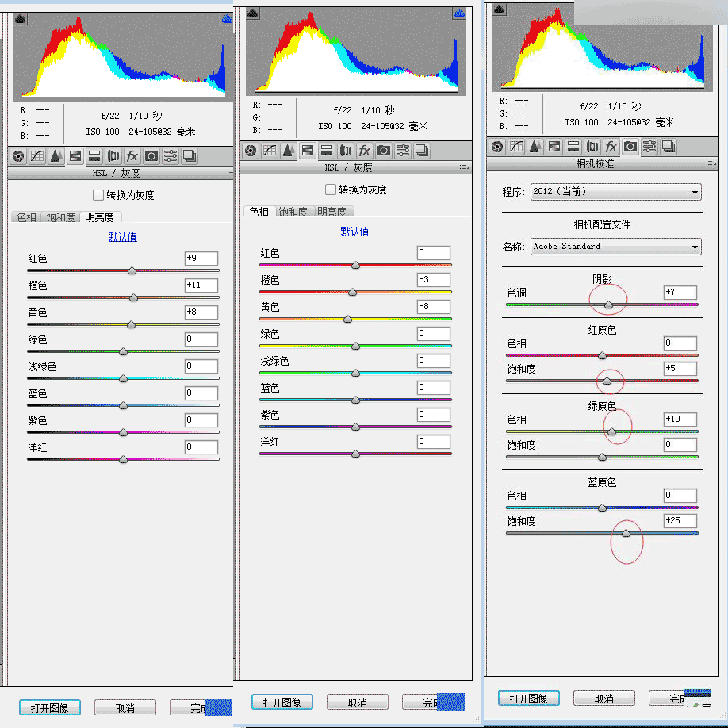Image resolution: width=728 pixels, height=728 pixels.
Task: Open Split Toning icon in middle panel
Action: [x=327, y=151]
